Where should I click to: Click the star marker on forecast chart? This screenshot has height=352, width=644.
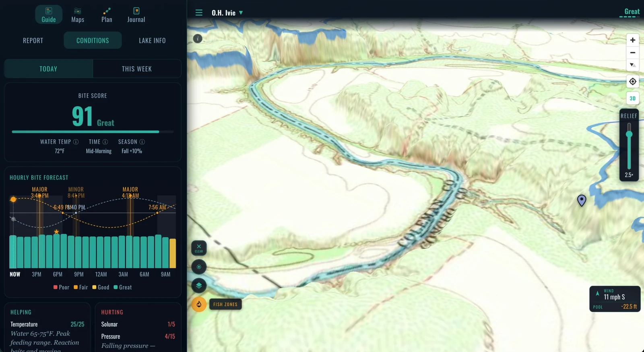pos(56,232)
